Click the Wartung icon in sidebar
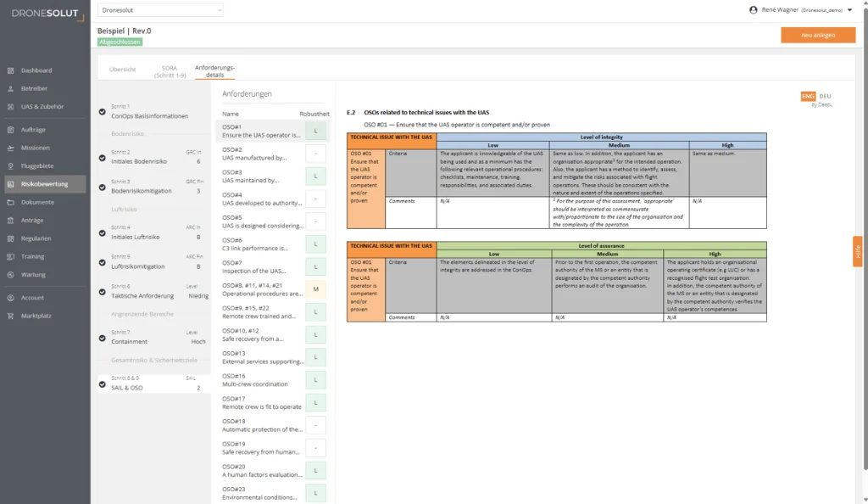The width and height of the screenshot is (868, 504). tap(10, 274)
